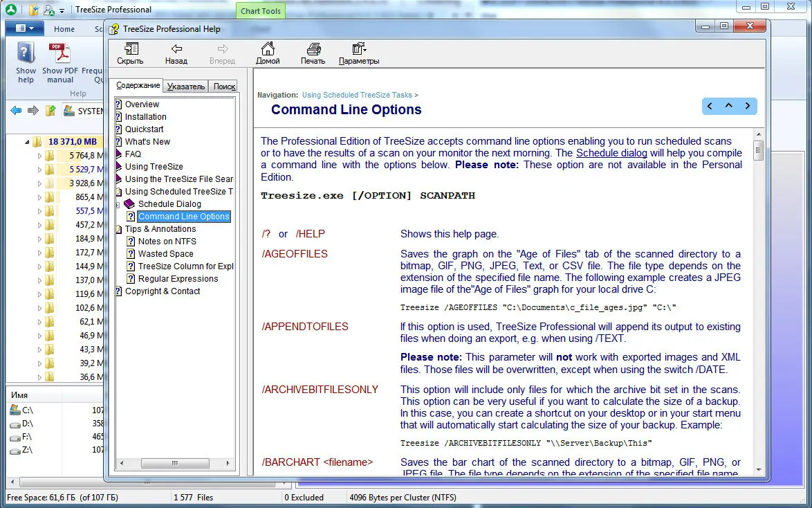Open Quickstart topic
The height and width of the screenshot is (508, 812).
coord(144,129)
